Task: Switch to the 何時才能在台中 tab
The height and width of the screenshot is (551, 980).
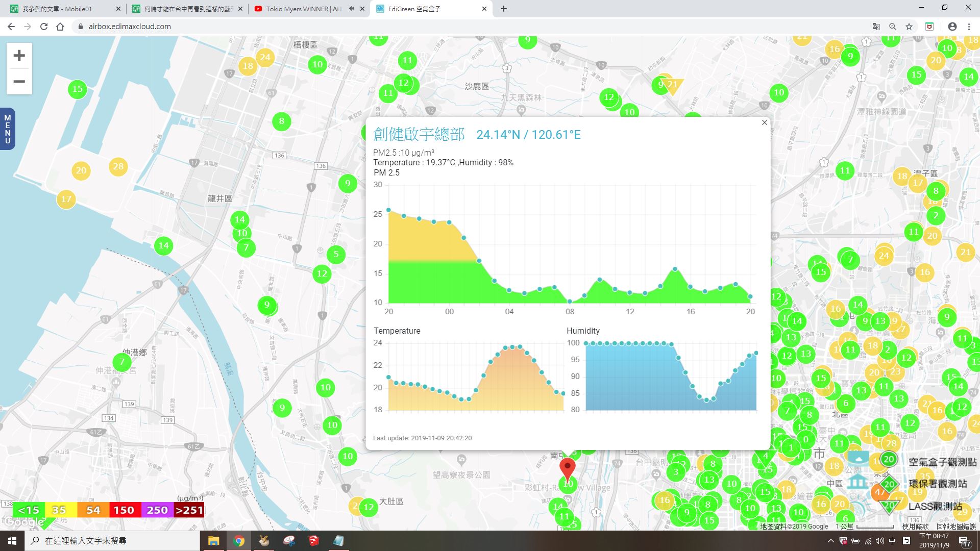Action: [x=186, y=9]
